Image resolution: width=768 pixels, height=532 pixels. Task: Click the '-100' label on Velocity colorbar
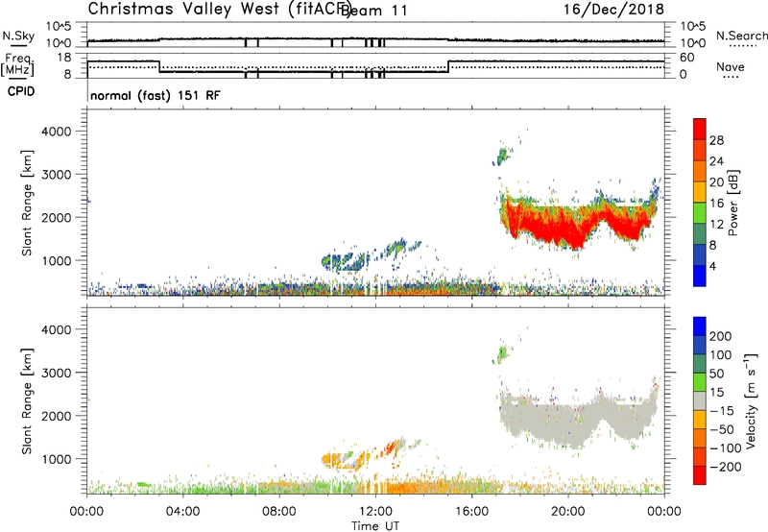click(x=726, y=447)
